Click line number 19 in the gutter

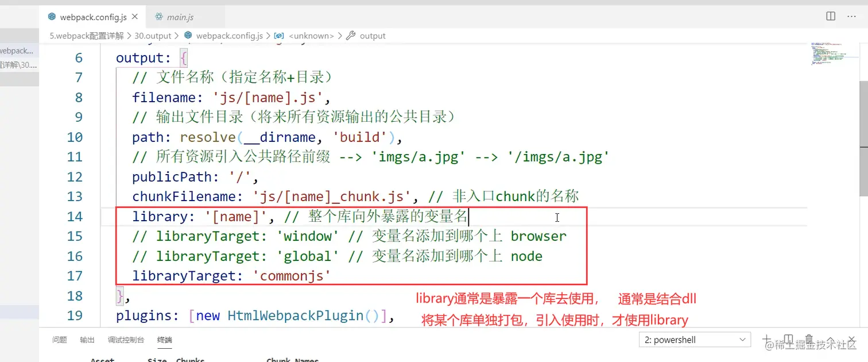75,315
